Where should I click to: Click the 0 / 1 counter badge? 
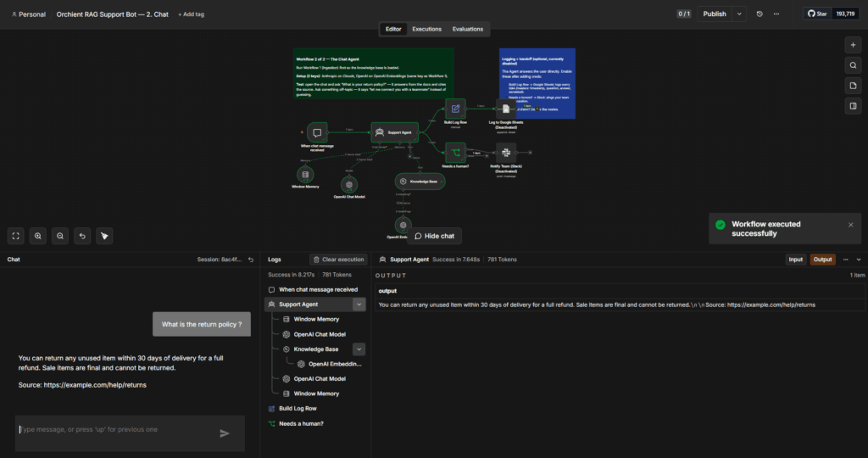point(684,14)
